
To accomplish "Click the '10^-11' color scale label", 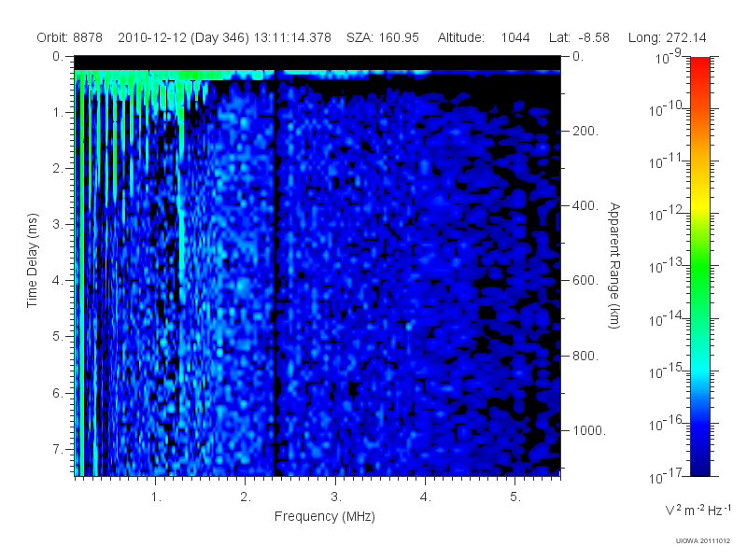I will click(x=666, y=161).
